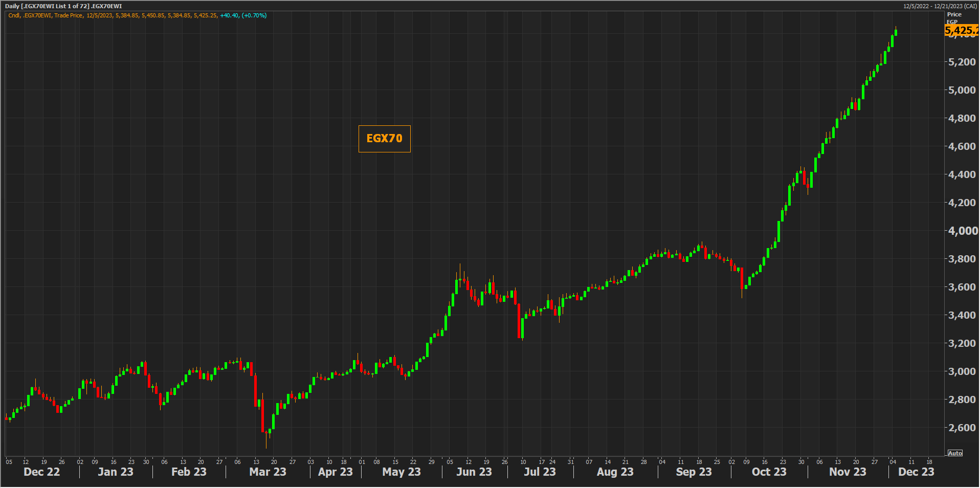Click the Nov 23 month label
This screenshot has width=980, height=488.
pos(848,472)
